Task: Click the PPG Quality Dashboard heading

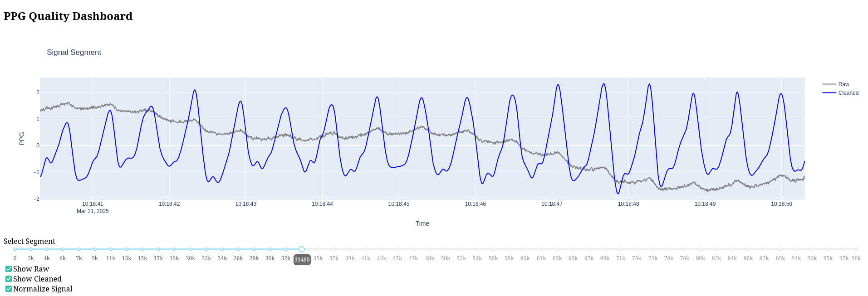Action: tap(68, 16)
